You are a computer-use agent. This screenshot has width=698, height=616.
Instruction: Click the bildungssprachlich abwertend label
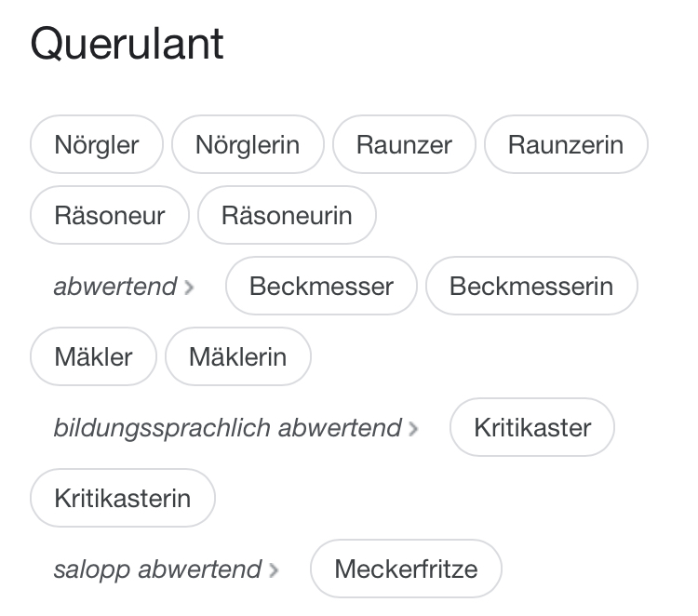227,428
